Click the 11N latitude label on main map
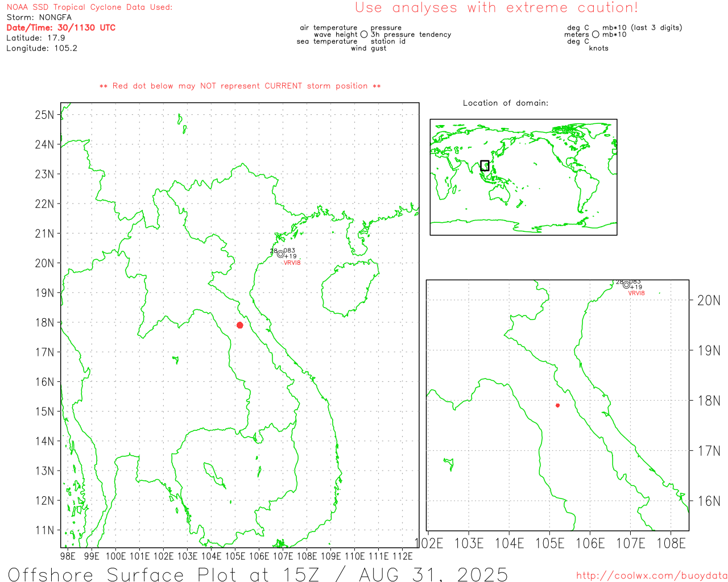The image size is (728, 582). pos(44,530)
